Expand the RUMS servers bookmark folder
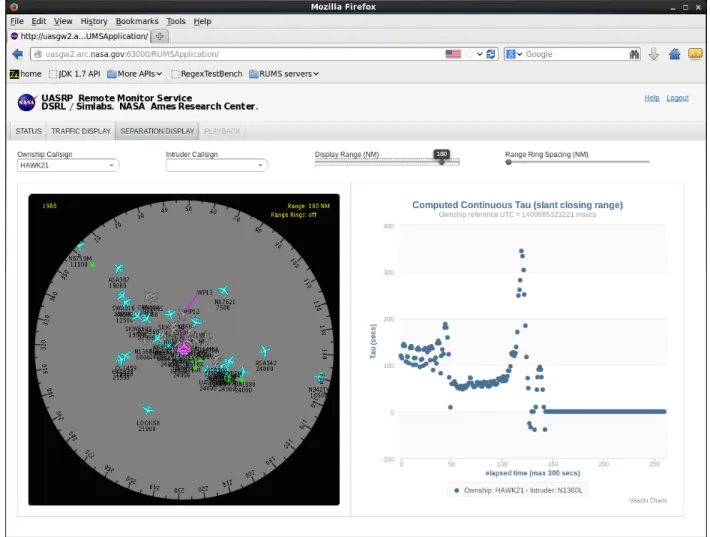 click(284, 74)
